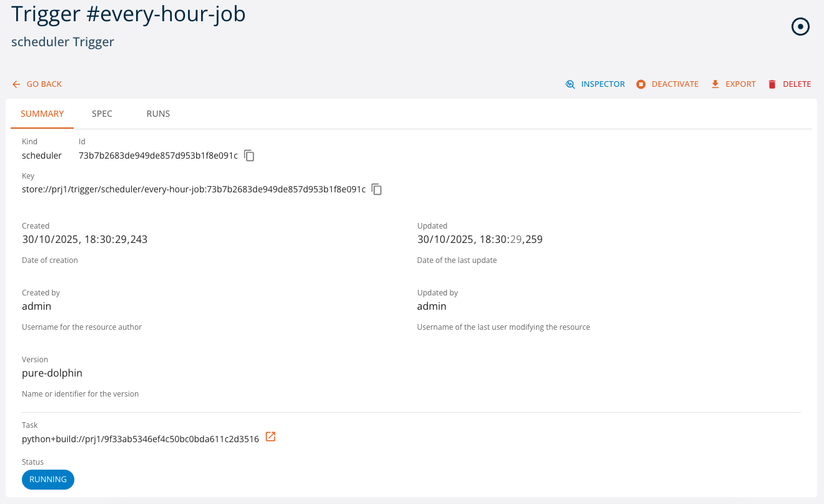
Task: Click the python+build task path text
Action: (x=141, y=439)
